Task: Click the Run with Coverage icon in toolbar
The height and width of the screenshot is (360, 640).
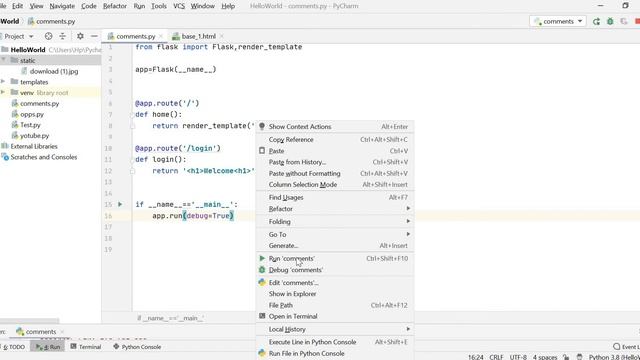Action: pos(624,21)
